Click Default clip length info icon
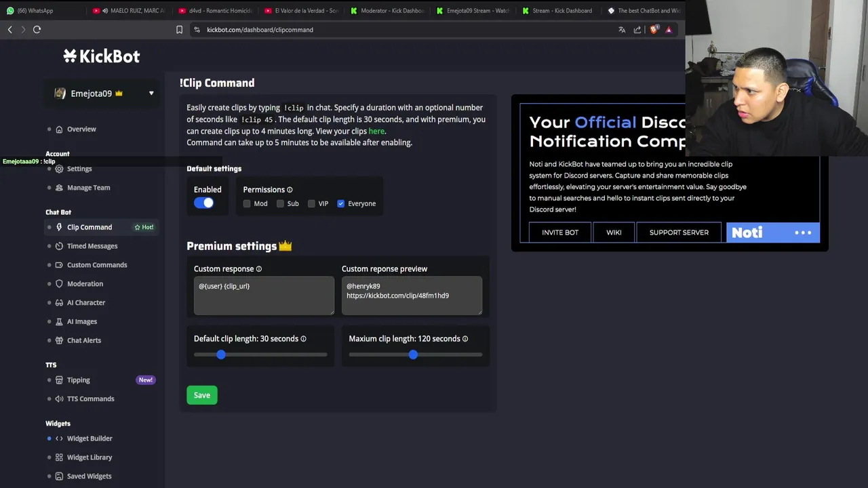The width and height of the screenshot is (868, 488). [303, 339]
